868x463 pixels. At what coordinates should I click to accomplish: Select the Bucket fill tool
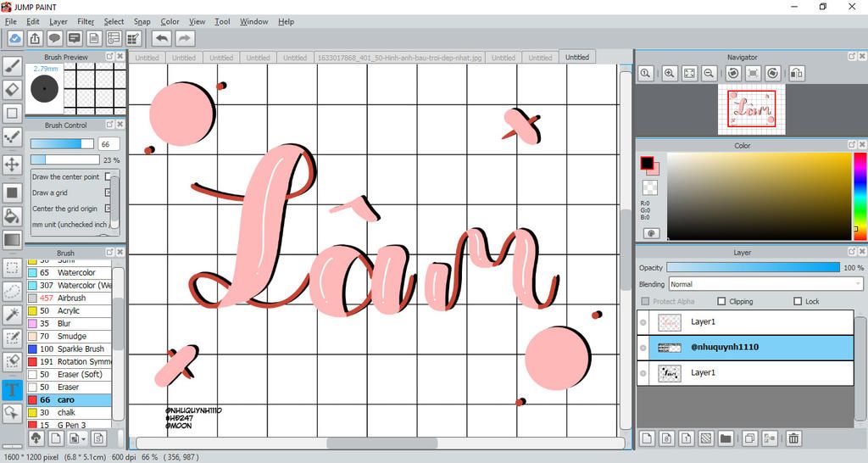point(12,215)
